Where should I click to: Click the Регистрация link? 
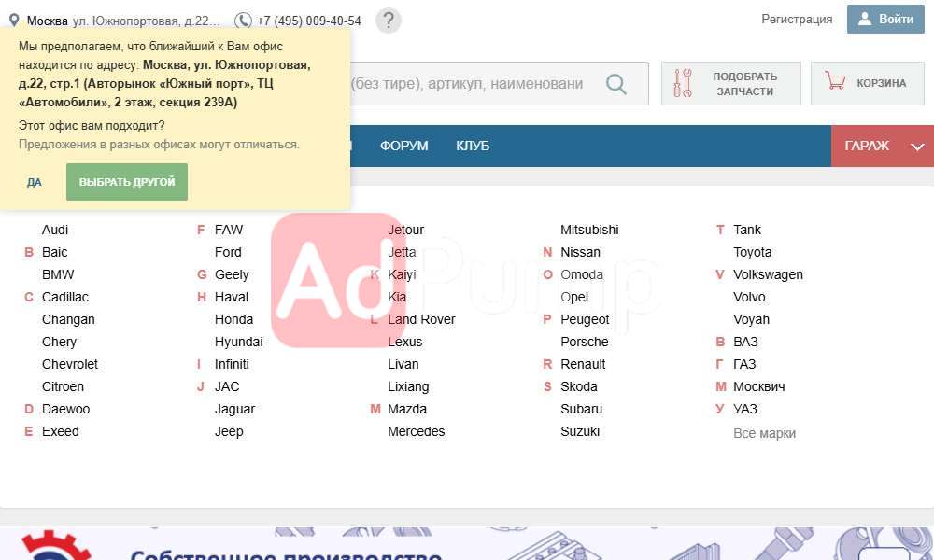pyautogui.click(x=797, y=19)
